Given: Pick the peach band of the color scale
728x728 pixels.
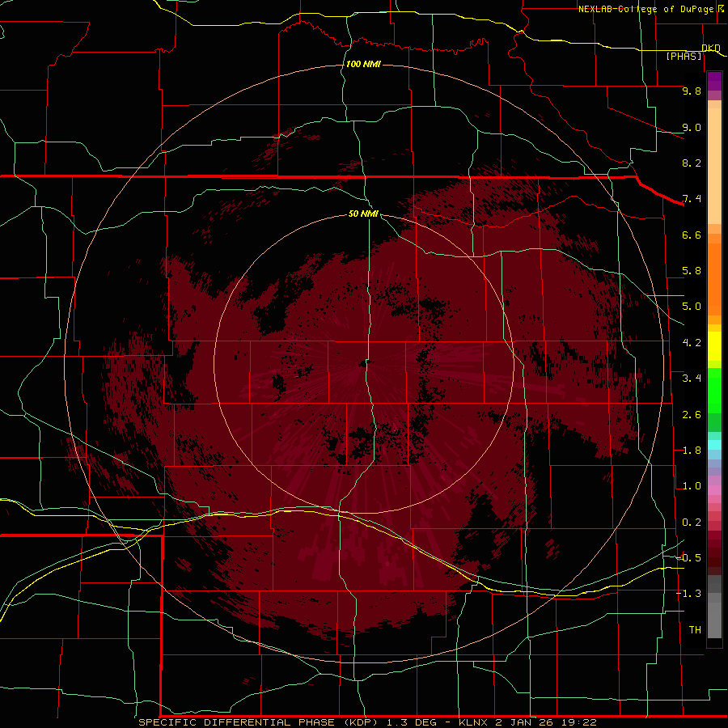Looking at the screenshot, I should click(x=714, y=166).
